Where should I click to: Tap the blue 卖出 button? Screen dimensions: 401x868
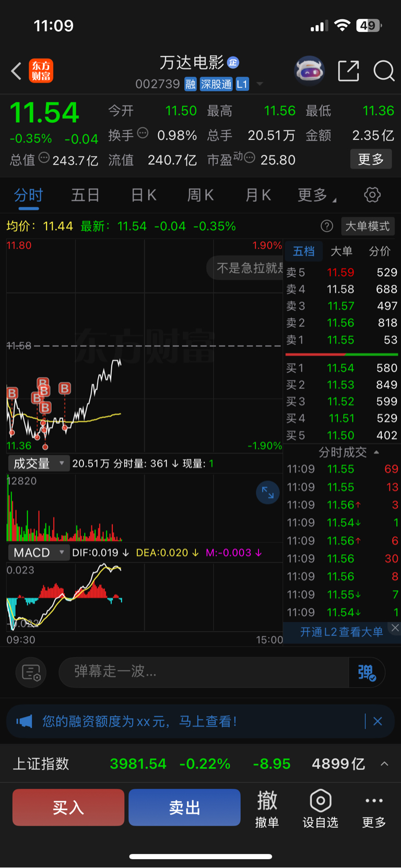click(184, 807)
